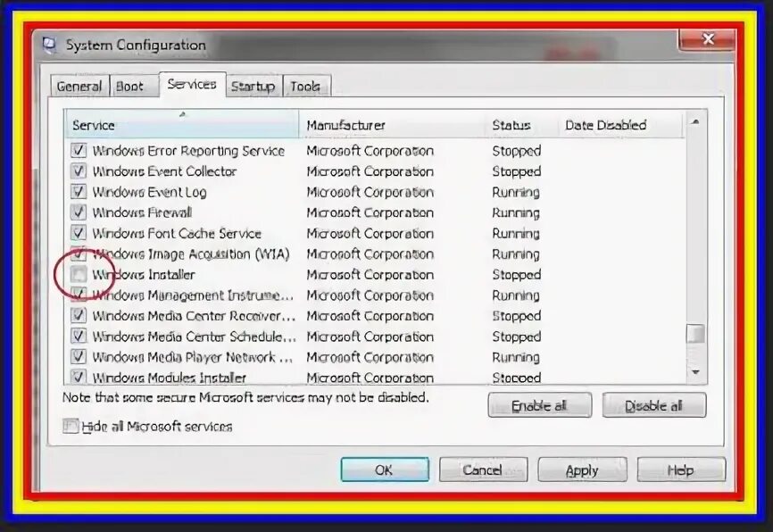Uncheck Windows Image Acquisition (WIA) checkbox

tap(79, 254)
